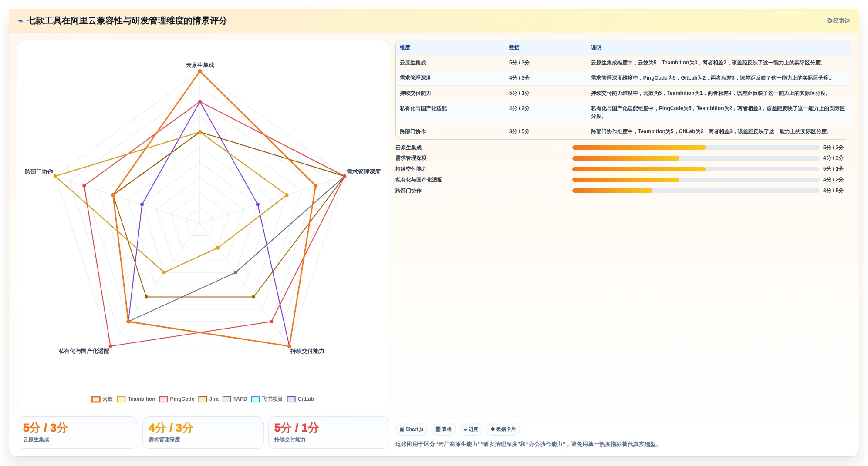The width and height of the screenshot is (868, 466).
Task: Toggle the Teambition legend entry
Action: [x=136, y=399]
